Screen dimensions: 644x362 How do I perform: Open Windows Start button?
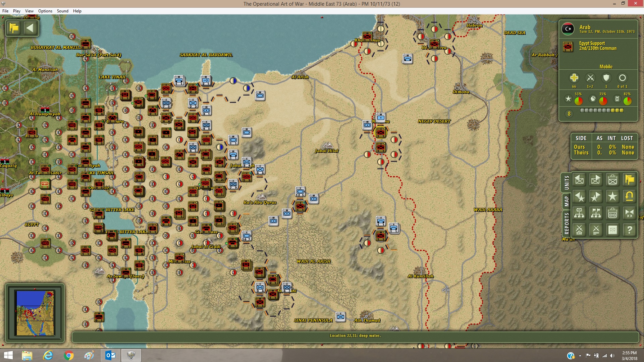pos(8,355)
